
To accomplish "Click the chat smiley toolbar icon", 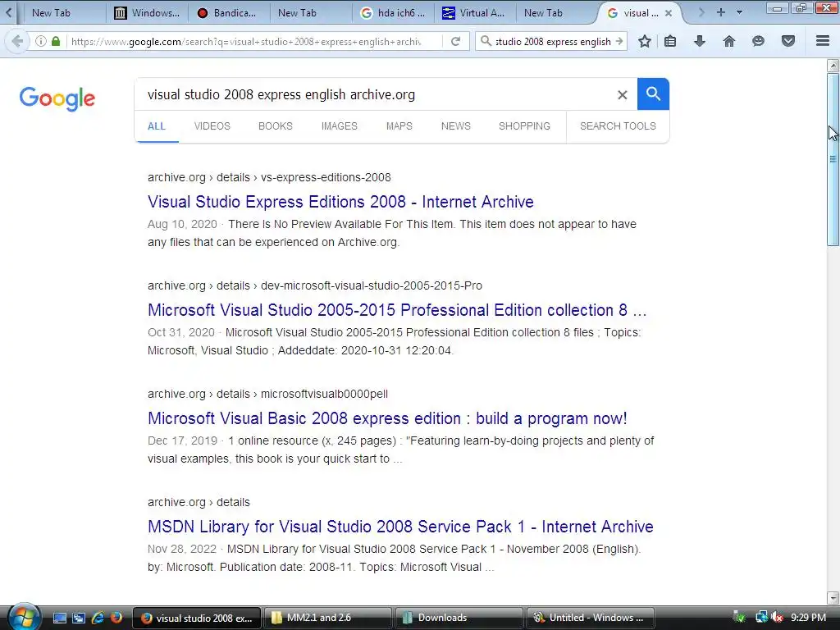I will [x=758, y=41].
